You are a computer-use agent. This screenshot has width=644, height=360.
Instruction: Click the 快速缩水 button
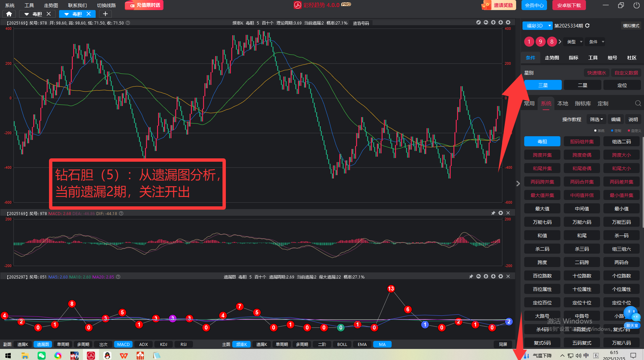(x=596, y=73)
